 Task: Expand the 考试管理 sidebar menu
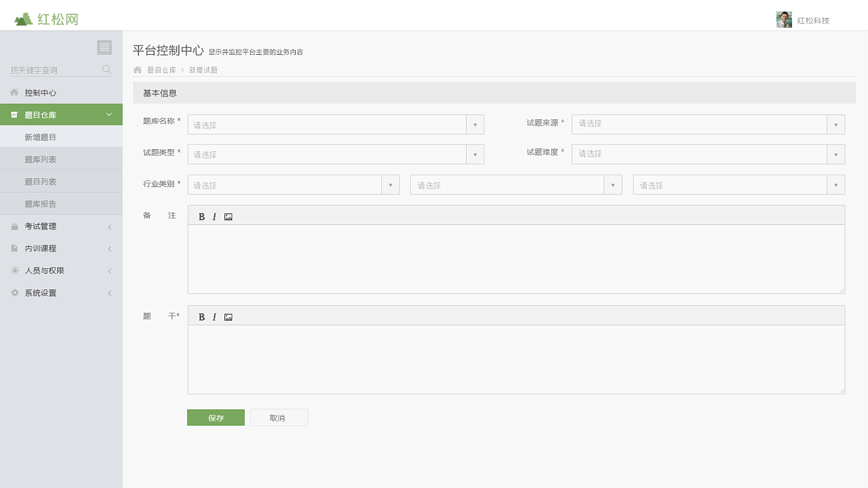coord(61,226)
